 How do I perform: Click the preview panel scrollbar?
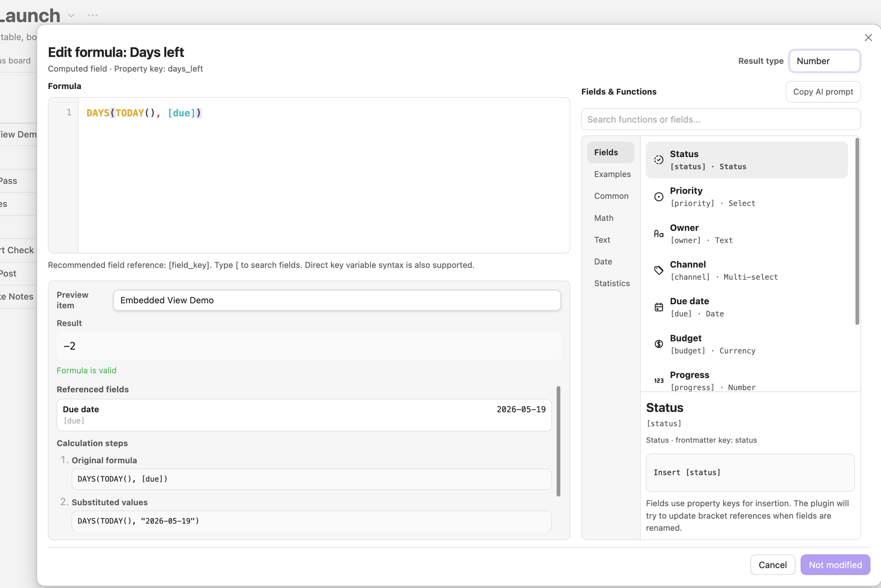558,441
